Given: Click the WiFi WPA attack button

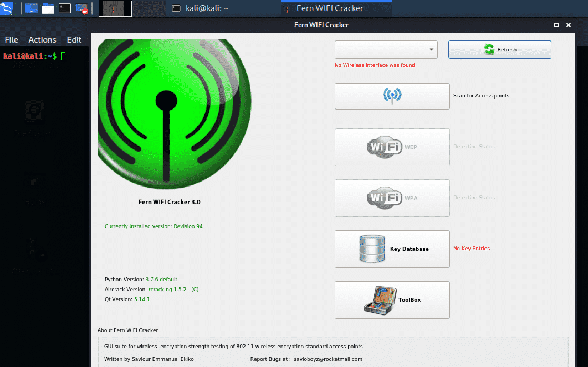Looking at the screenshot, I should pyautogui.click(x=392, y=198).
